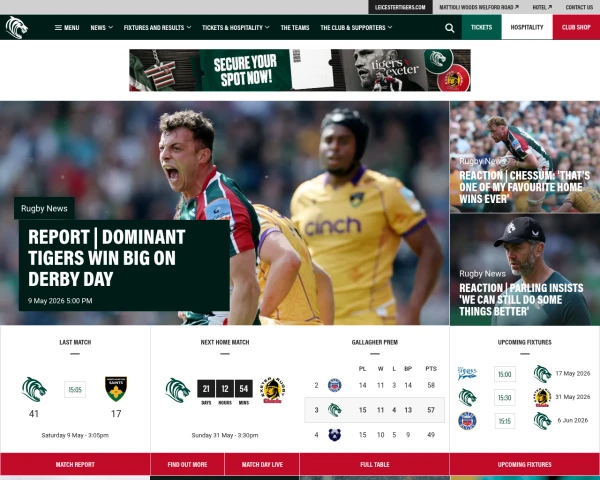Screen dimensions: 600x480
Task: Expand Tickets & Hospitality dropdown
Action: click(236, 28)
